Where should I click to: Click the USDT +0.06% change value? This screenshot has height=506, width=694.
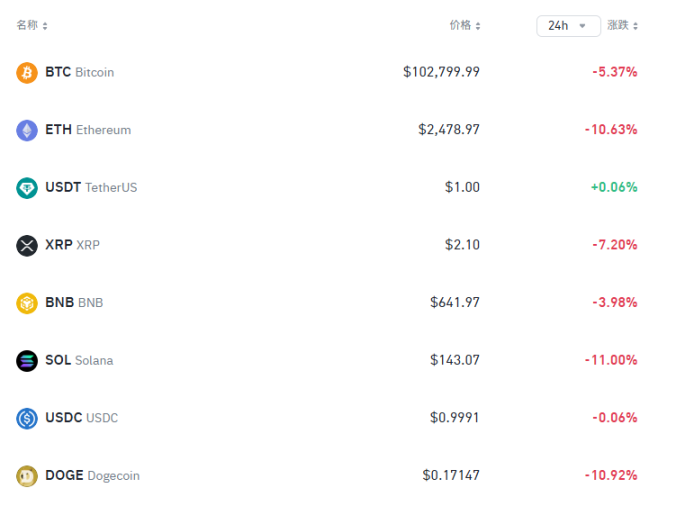[x=614, y=187]
